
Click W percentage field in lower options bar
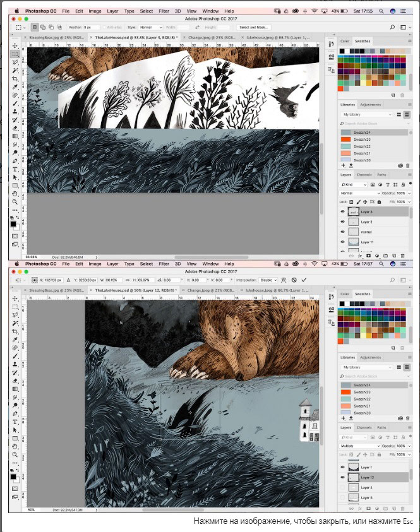tap(114, 280)
